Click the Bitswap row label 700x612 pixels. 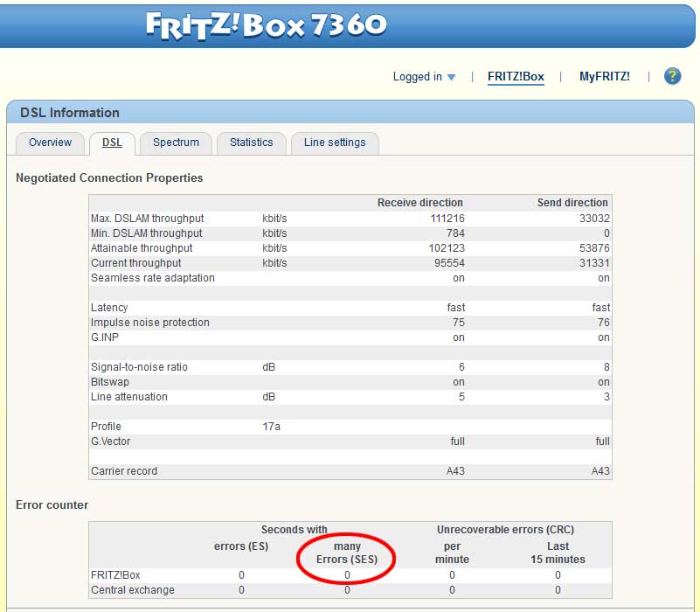coord(110,382)
